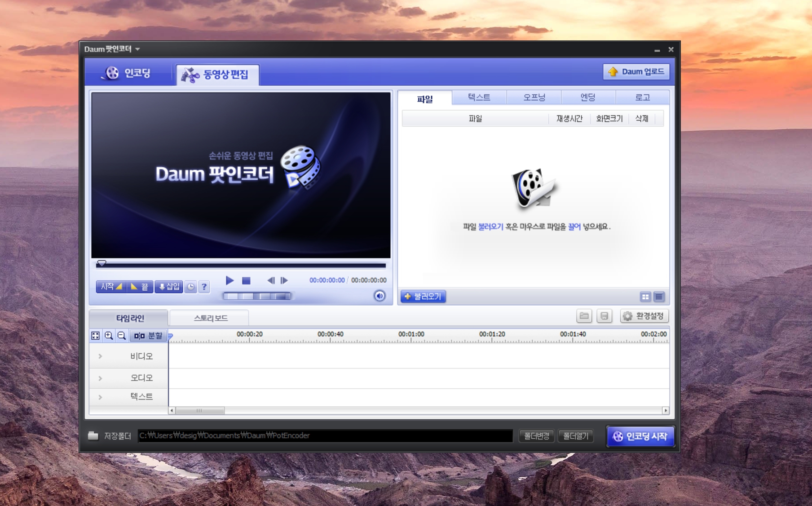
Task: Open project folder icon button
Action: click(x=584, y=316)
